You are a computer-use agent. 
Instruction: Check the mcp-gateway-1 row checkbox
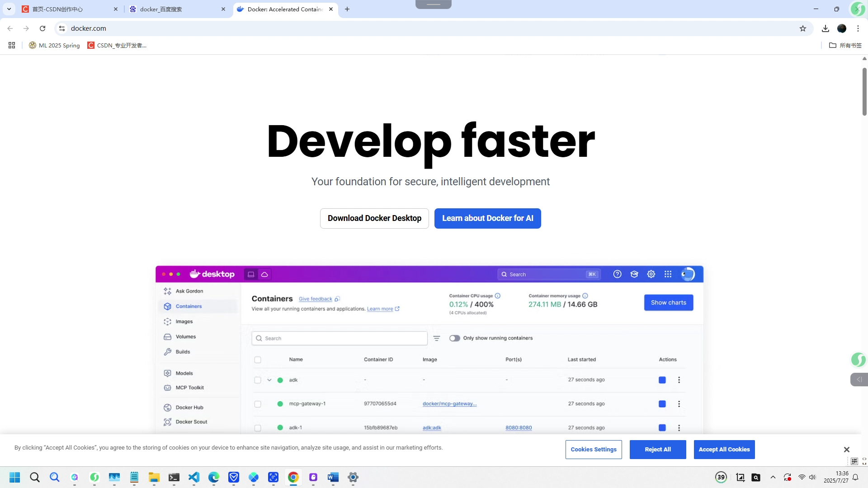(258, 404)
